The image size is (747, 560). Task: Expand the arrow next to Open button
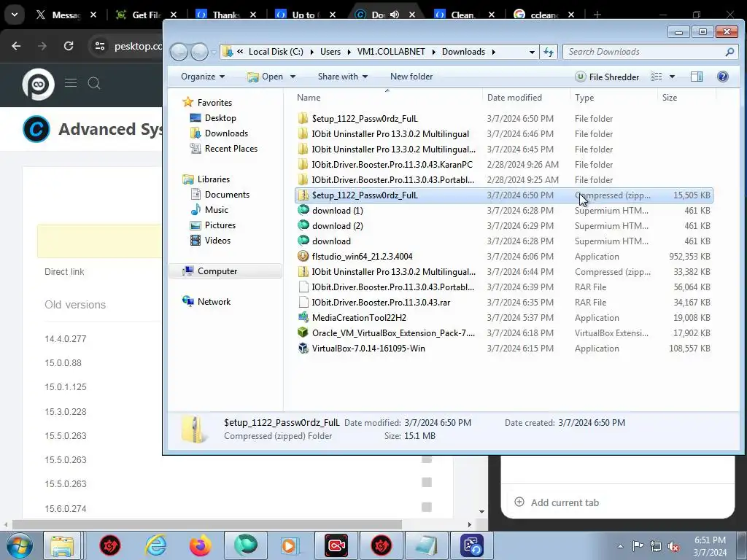293,77
